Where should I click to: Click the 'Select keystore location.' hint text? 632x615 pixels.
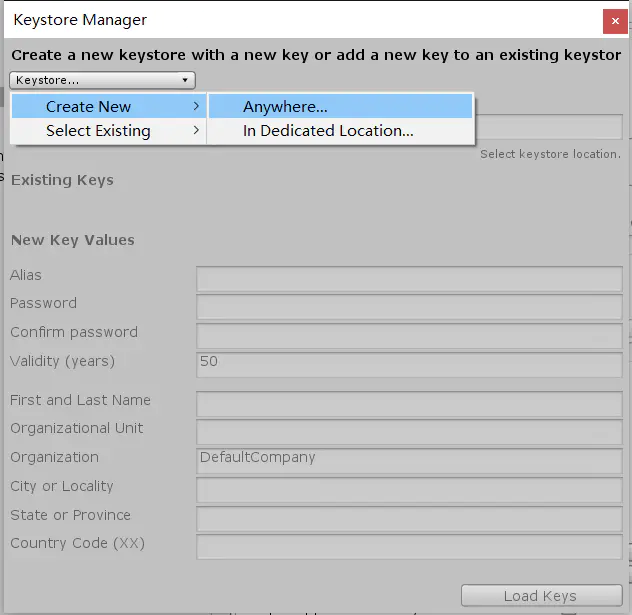(551, 154)
